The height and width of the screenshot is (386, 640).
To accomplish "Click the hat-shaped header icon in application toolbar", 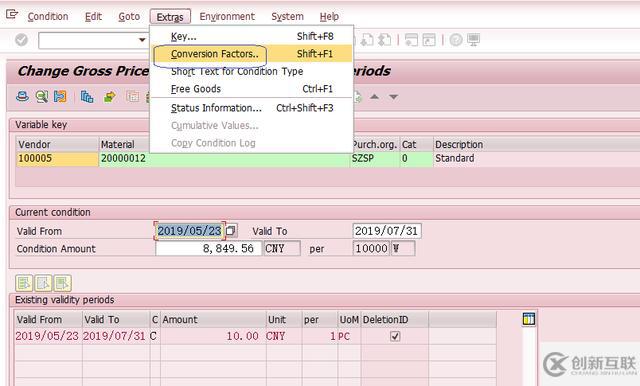I will [x=22, y=97].
